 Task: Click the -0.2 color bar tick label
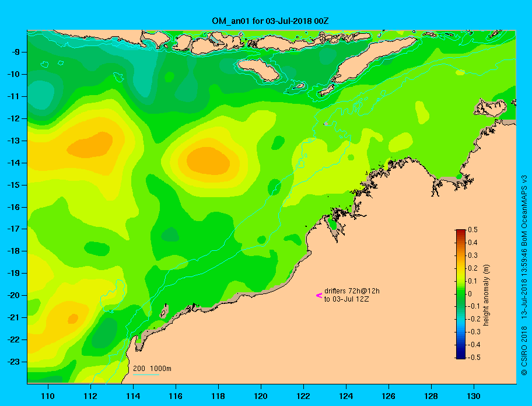click(474, 319)
